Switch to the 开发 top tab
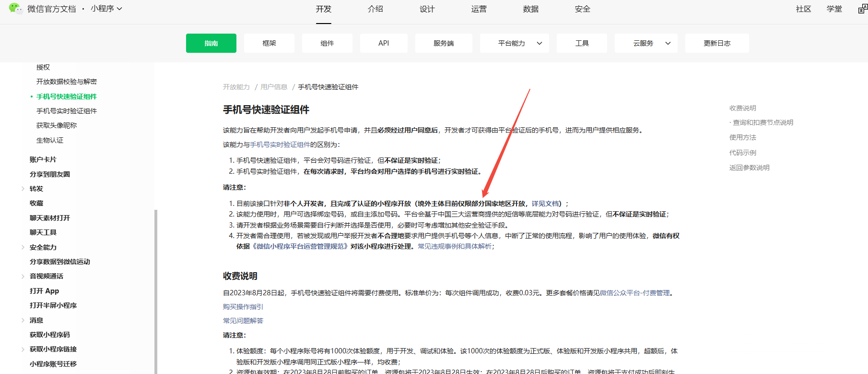 pos(324,9)
